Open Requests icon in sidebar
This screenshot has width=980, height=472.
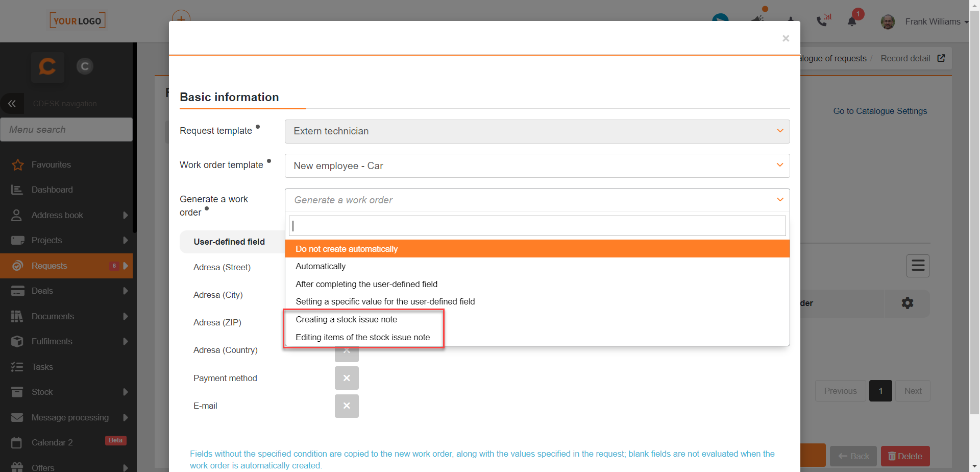point(17,266)
